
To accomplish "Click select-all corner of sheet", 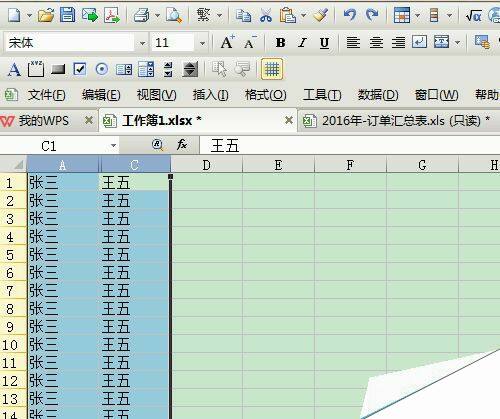I will pyautogui.click(x=13, y=164).
